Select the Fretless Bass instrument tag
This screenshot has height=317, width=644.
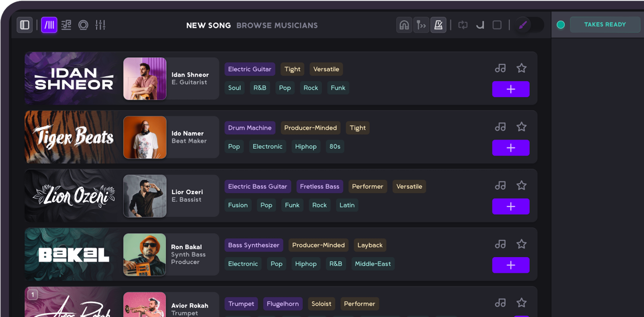pos(319,187)
